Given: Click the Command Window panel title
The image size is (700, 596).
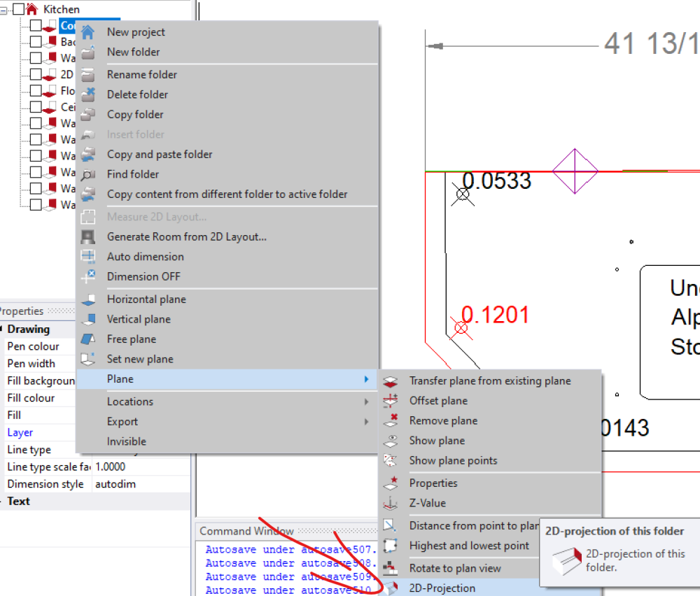Looking at the screenshot, I should (246, 532).
